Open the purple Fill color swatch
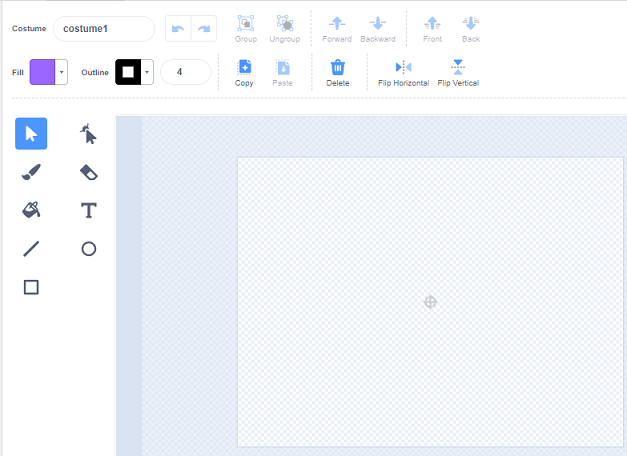This screenshot has height=456, width=627. coord(42,72)
